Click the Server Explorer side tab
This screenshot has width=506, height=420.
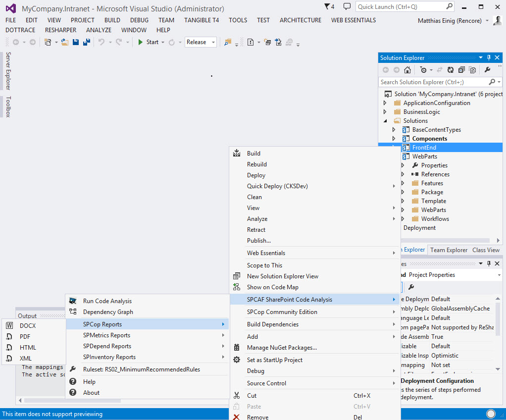(x=8, y=71)
